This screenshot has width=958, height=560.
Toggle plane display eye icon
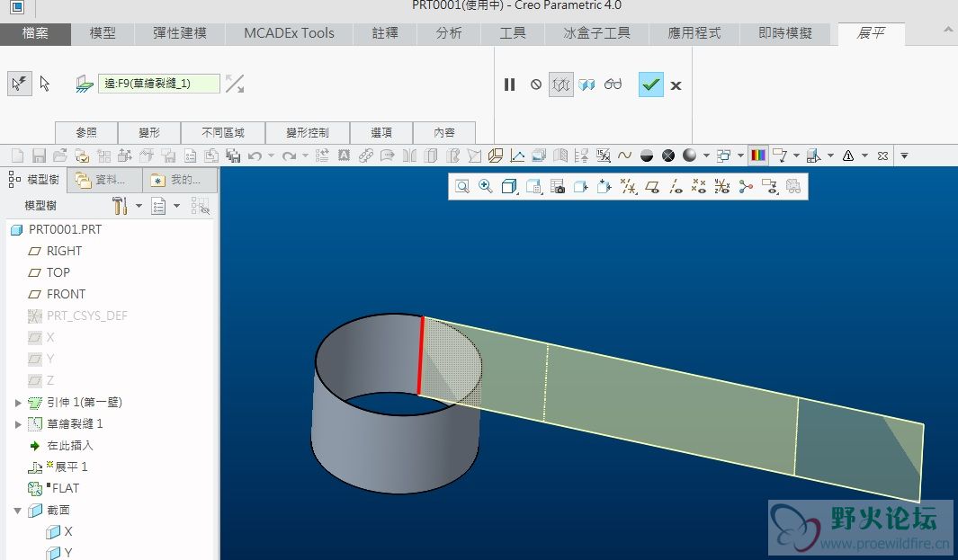pyautogui.click(x=652, y=186)
